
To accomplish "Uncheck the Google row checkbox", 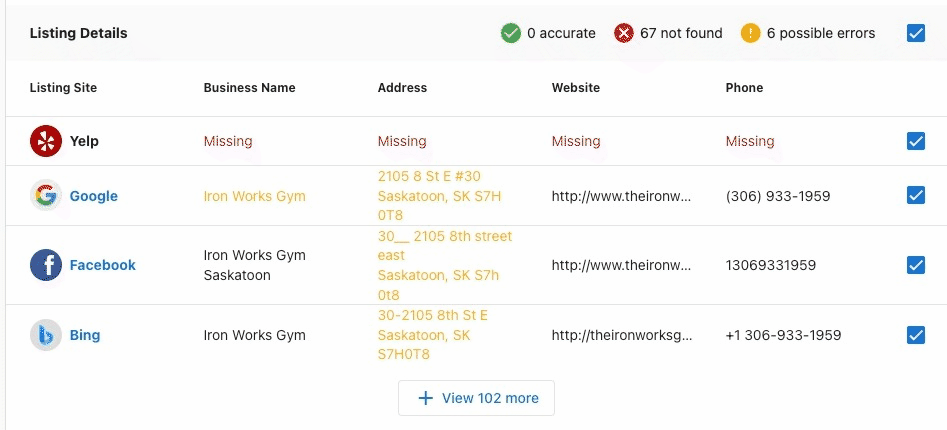I will tap(916, 196).
